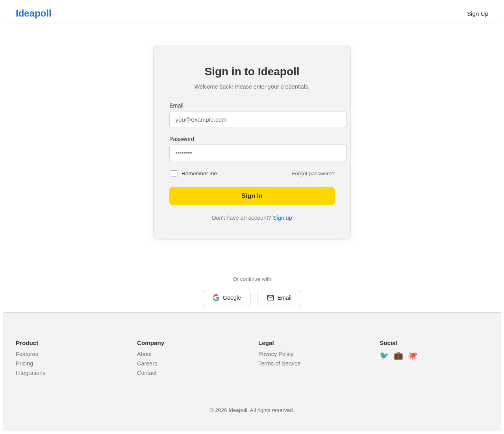Click the Remember me label text

tap(199, 173)
